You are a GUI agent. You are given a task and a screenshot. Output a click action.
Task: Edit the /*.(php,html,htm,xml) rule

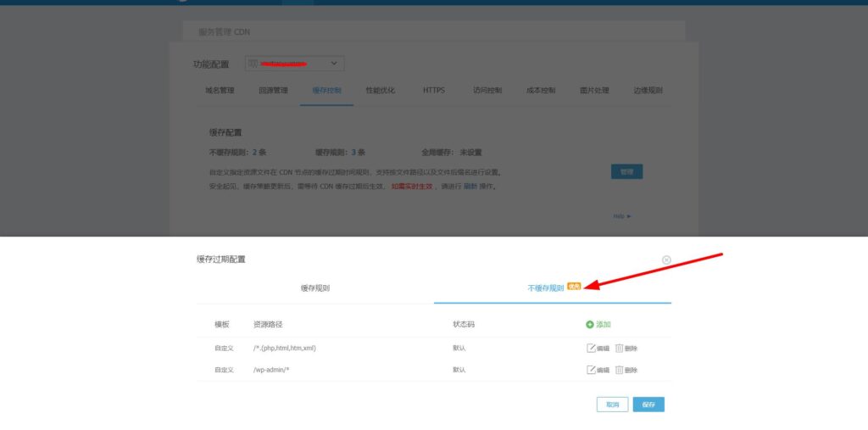(x=598, y=349)
